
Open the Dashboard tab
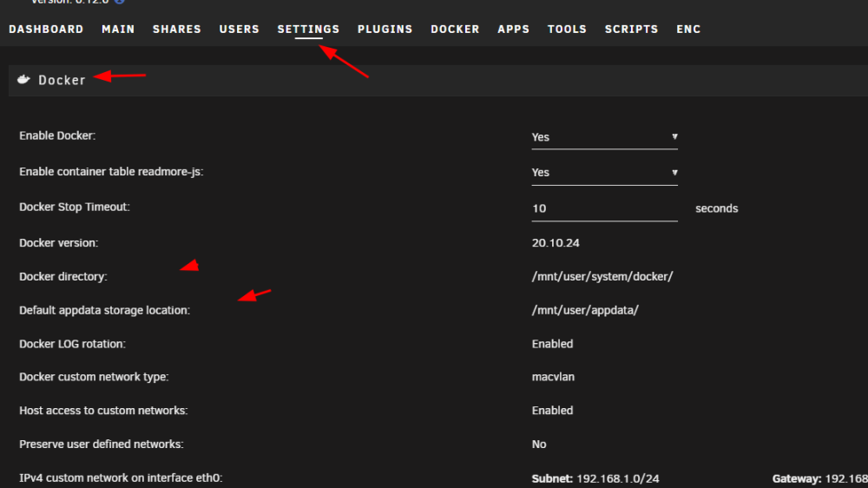pos(46,30)
